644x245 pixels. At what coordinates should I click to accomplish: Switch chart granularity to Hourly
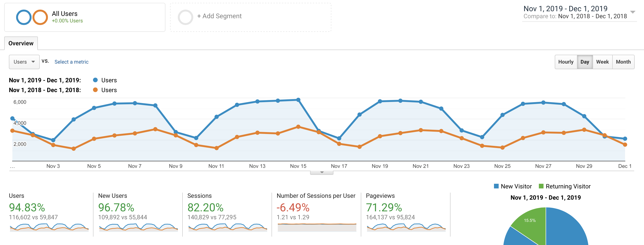coord(566,62)
